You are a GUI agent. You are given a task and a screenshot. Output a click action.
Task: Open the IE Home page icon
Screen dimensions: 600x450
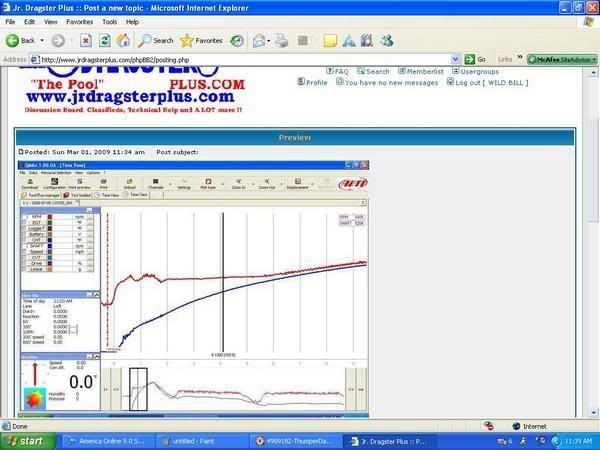click(x=123, y=41)
